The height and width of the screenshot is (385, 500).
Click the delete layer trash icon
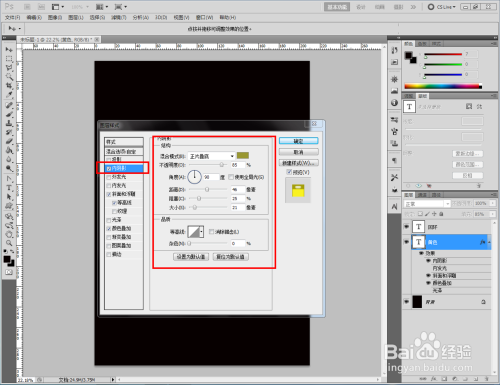pyautogui.click(x=486, y=379)
